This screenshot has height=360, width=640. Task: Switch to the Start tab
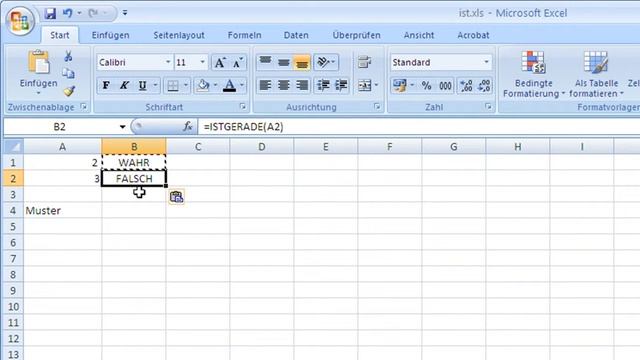60,35
